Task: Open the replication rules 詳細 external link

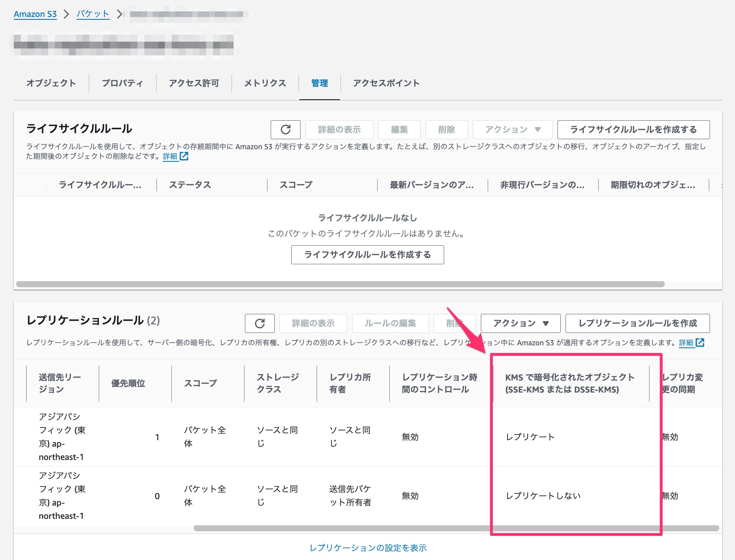Action: tap(687, 343)
